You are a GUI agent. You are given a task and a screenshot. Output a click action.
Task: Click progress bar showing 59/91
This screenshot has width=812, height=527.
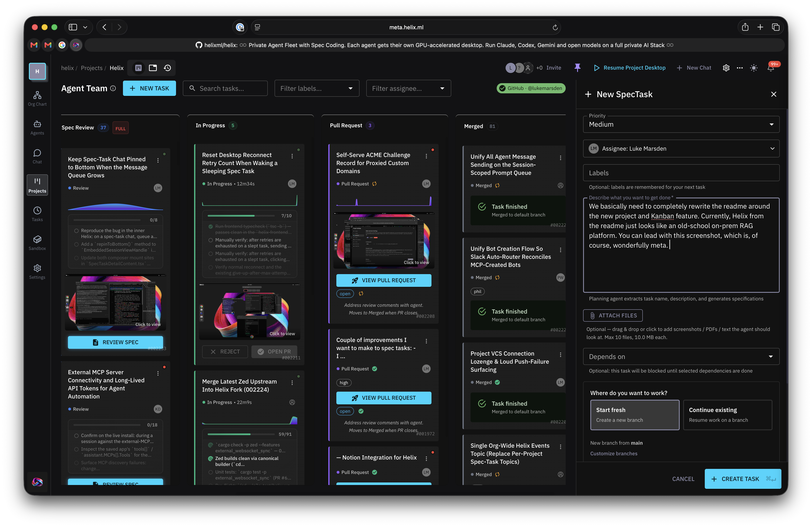click(x=241, y=434)
